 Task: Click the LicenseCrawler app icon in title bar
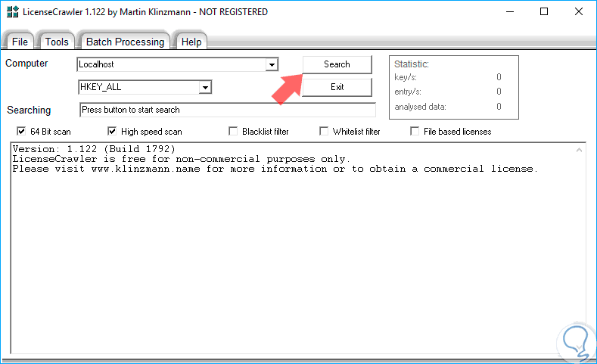point(13,12)
